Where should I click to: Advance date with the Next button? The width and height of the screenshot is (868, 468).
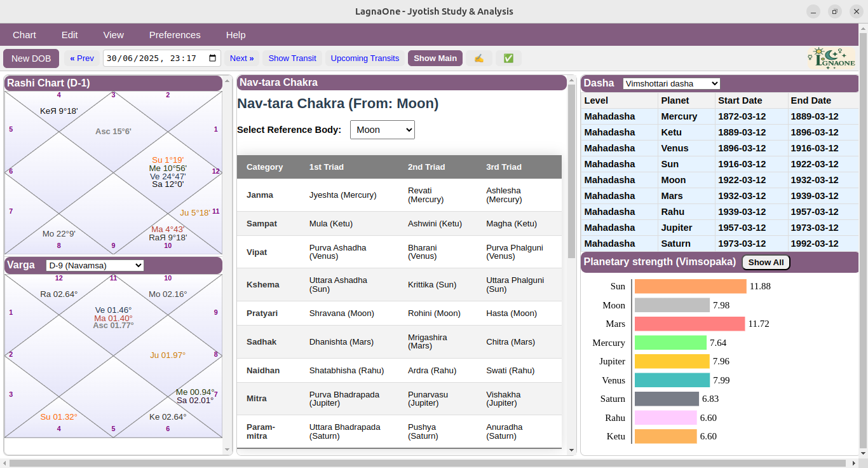(x=241, y=58)
